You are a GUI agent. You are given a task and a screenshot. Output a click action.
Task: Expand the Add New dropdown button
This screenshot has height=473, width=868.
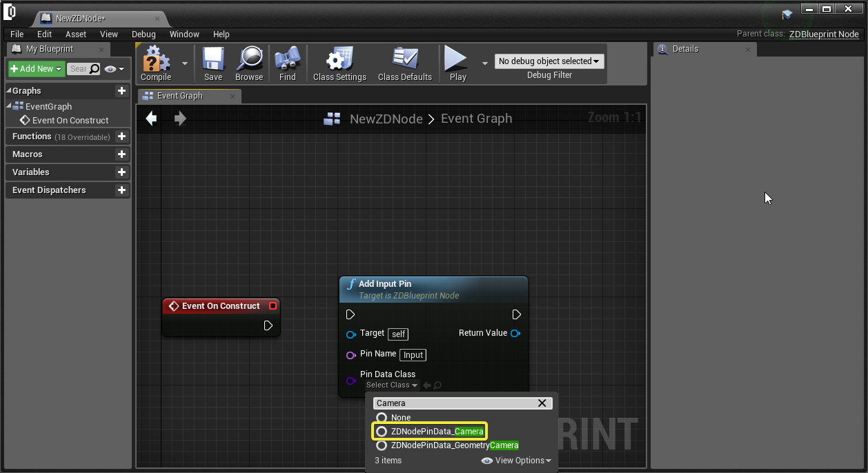[x=37, y=69]
